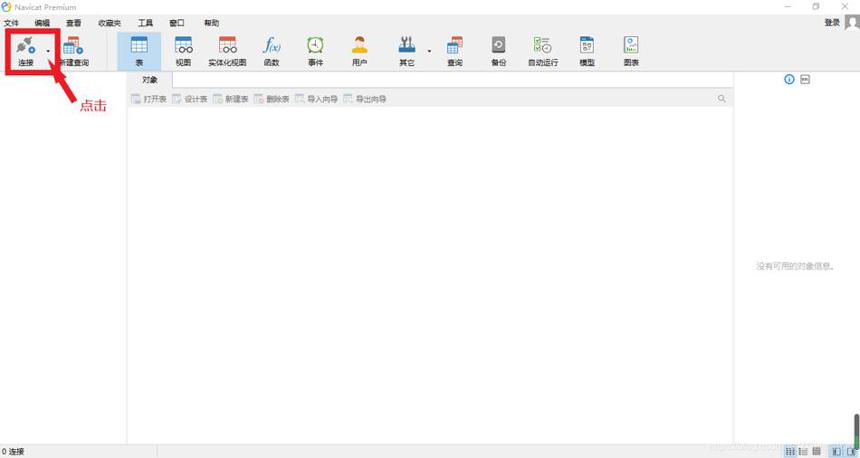Viewport: 860px width, 458px height.
Task: Open the 收藏夹 (Favorites) menu
Action: [x=109, y=23]
